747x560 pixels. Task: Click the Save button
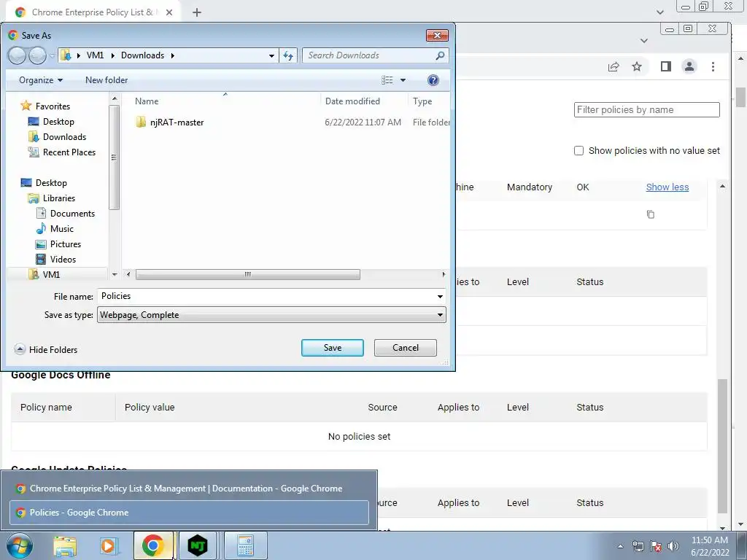tap(333, 348)
